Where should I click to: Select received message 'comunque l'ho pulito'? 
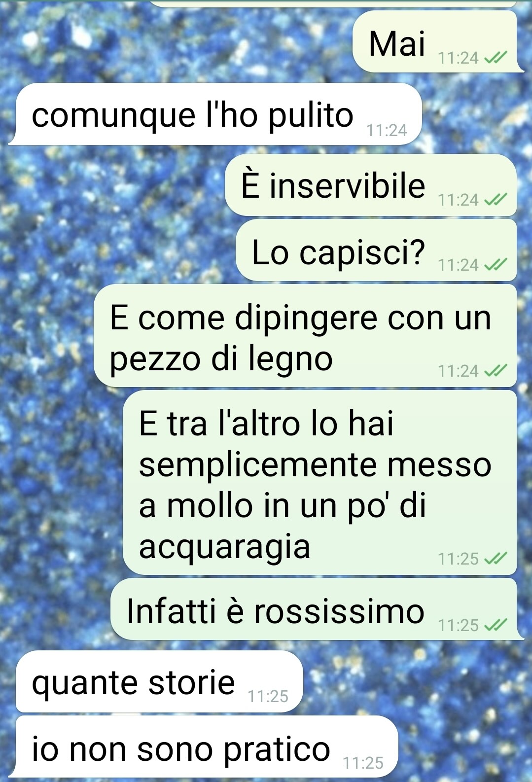tap(215, 114)
